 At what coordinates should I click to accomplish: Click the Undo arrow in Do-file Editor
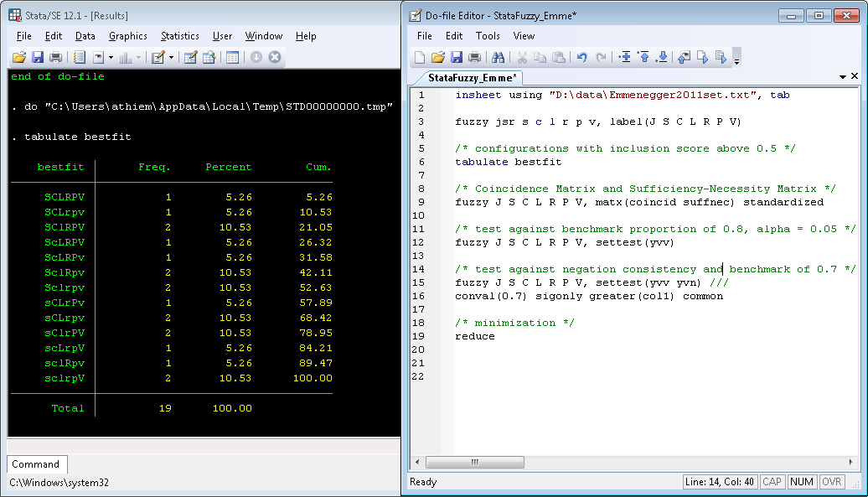[581, 57]
